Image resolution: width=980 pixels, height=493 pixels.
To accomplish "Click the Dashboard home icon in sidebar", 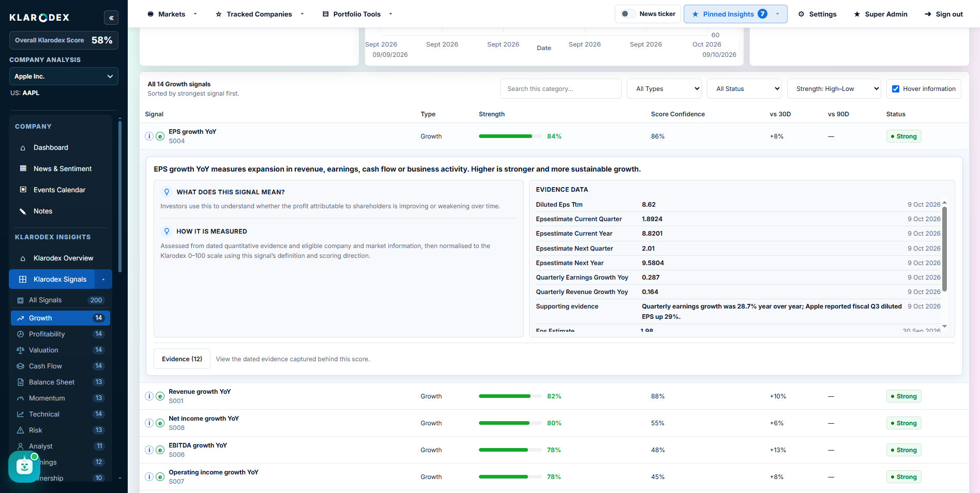I will [23, 148].
